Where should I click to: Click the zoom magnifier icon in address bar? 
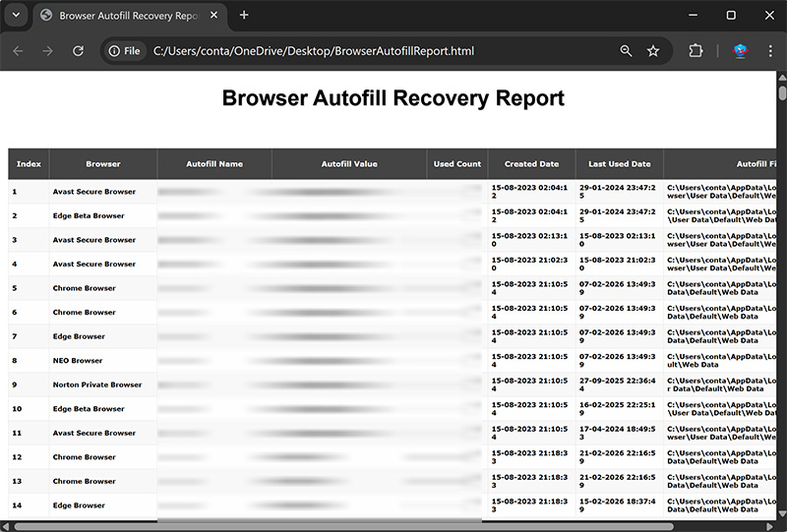627,51
